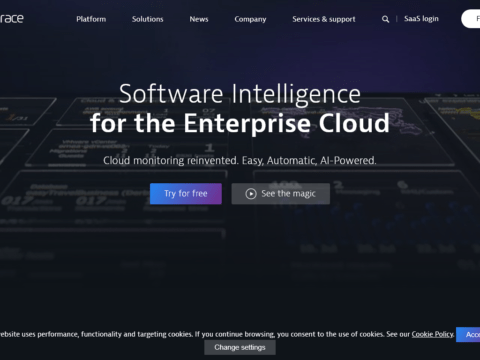Open the Cookie Policy link
The height and width of the screenshot is (360, 480).
433,334
